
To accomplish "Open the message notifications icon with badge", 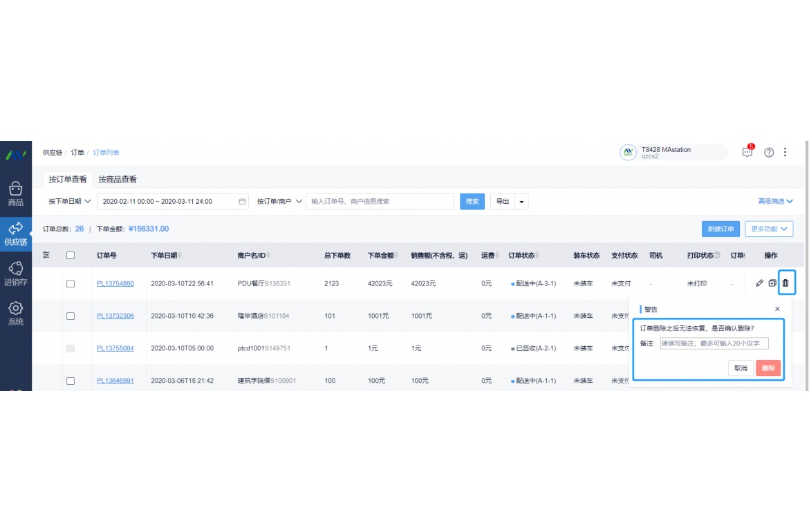I will point(747,153).
